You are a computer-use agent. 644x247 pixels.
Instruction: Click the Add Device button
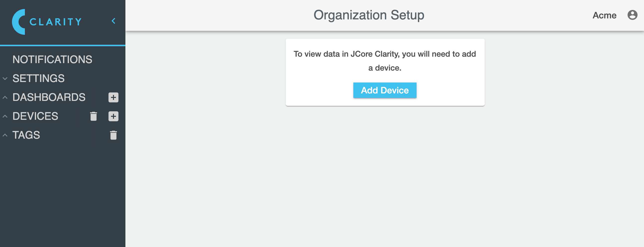tap(385, 90)
